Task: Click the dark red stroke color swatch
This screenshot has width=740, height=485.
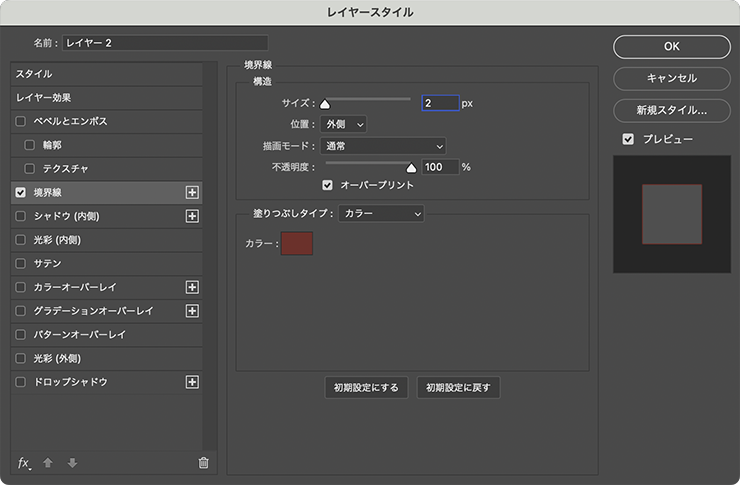Action: coord(297,243)
